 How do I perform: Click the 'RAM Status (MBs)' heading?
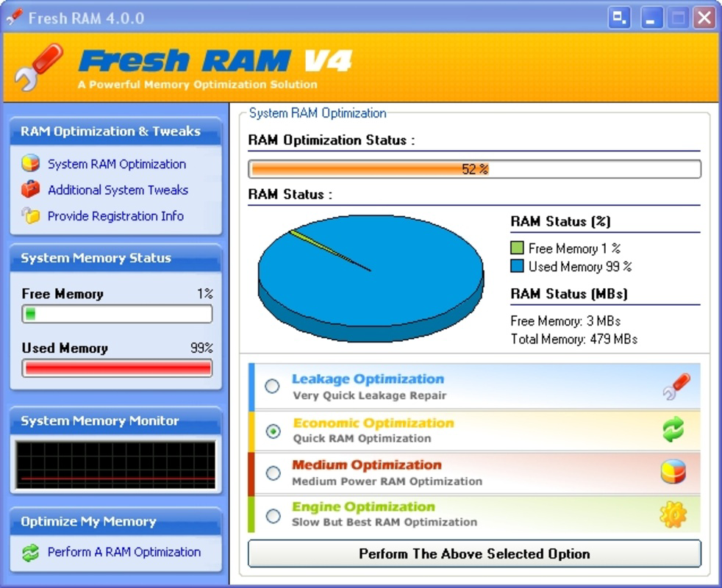point(569,294)
